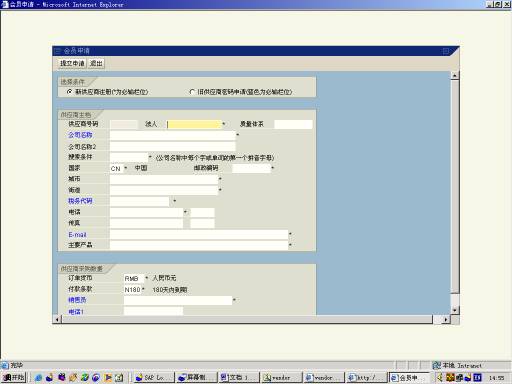512x384 pixels.
Task: Click the grey 供应商号码 field
Action: click(124, 124)
